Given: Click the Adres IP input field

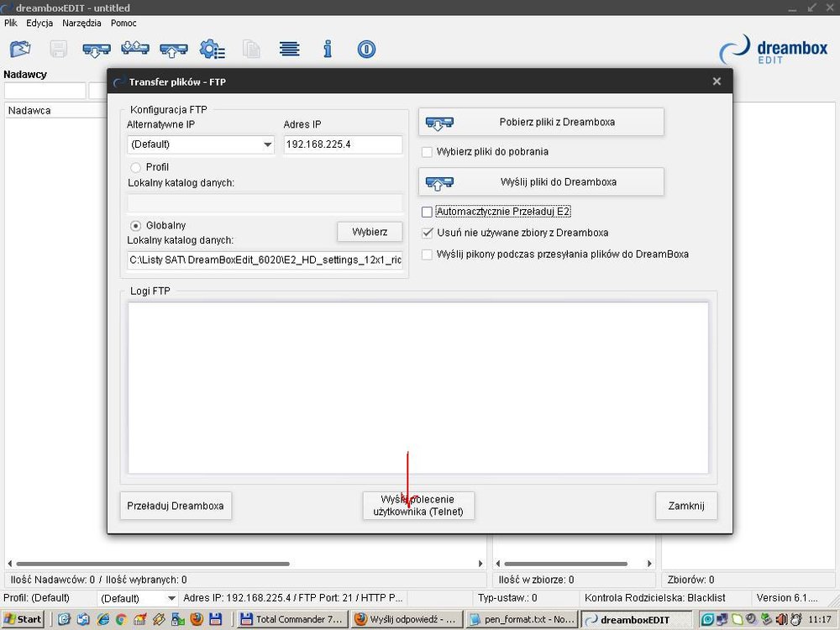Looking at the screenshot, I should tap(343, 144).
